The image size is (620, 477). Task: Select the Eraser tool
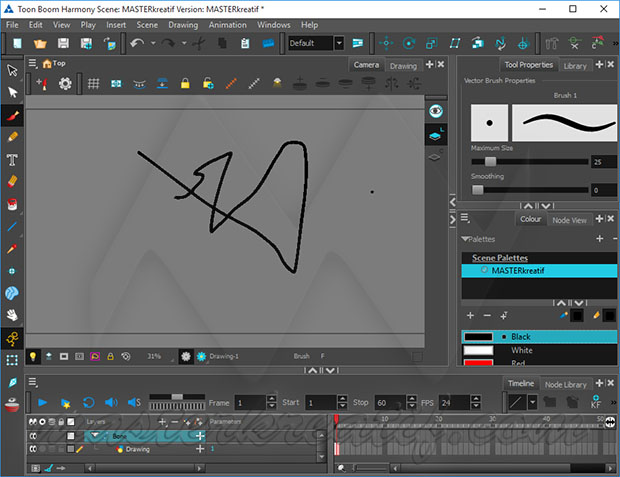(12, 182)
